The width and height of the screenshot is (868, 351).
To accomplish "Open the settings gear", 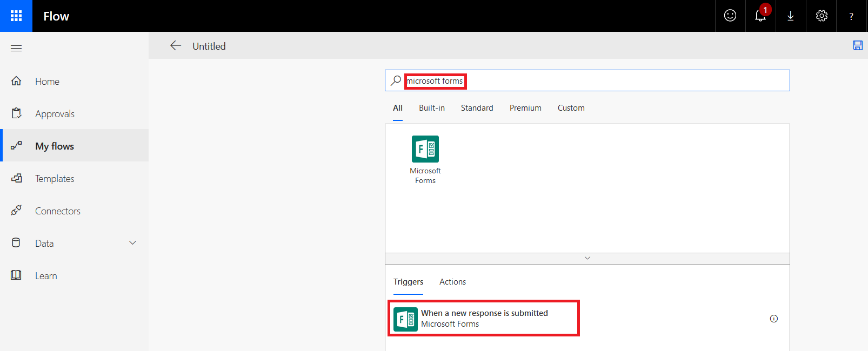I will [x=821, y=16].
